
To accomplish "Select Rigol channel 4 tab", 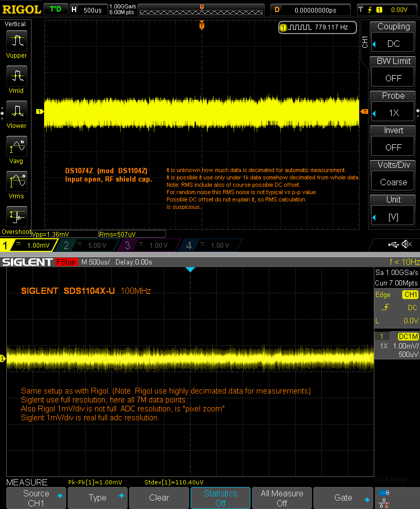I will point(211,245).
